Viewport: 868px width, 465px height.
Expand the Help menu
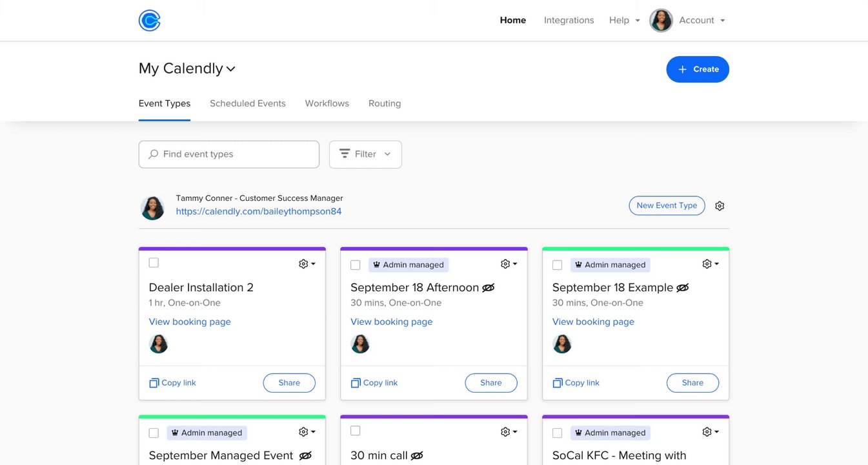[x=624, y=21]
